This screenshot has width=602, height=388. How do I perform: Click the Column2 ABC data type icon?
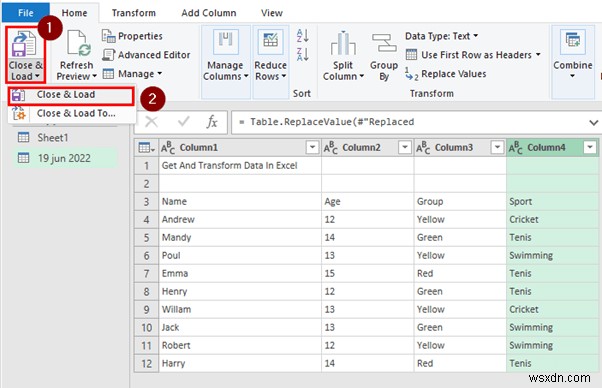331,148
